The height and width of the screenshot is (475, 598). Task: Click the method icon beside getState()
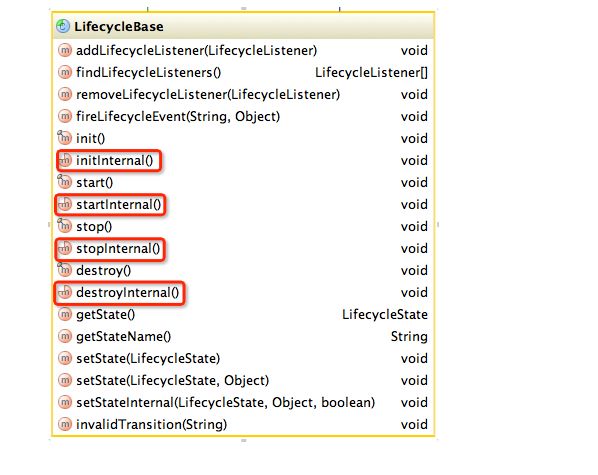pyautogui.click(x=65, y=314)
